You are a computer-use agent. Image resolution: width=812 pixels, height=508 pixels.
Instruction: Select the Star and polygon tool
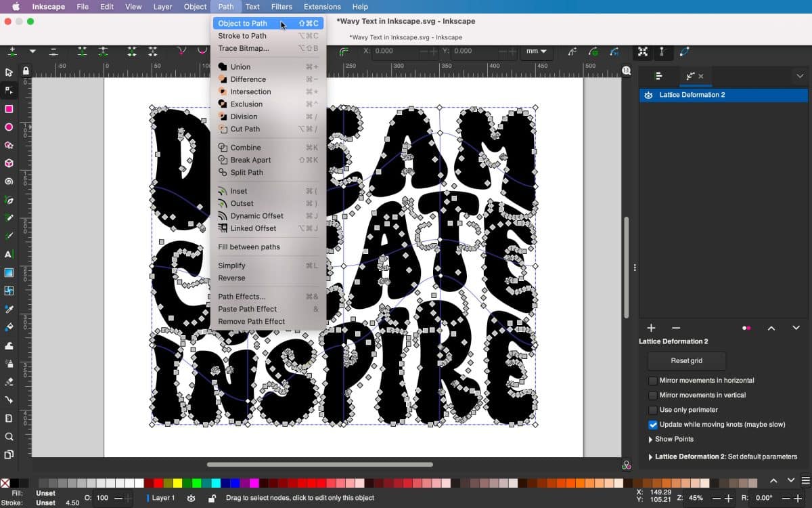[9, 146]
